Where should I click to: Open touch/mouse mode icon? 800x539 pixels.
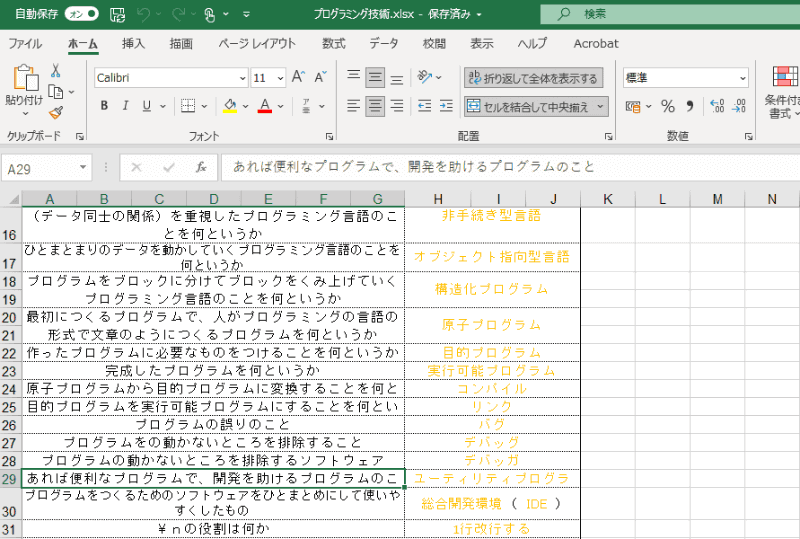(x=210, y=14)
